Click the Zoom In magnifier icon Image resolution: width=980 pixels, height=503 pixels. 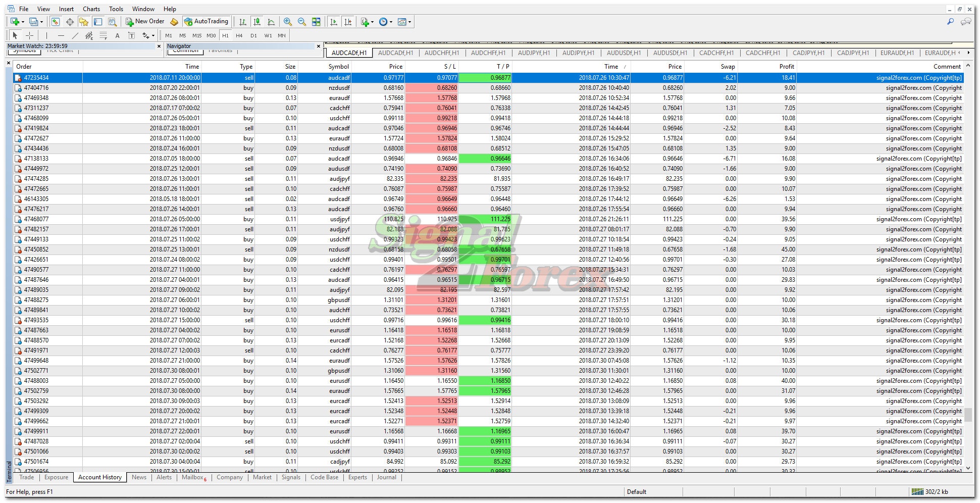(288, 22)
